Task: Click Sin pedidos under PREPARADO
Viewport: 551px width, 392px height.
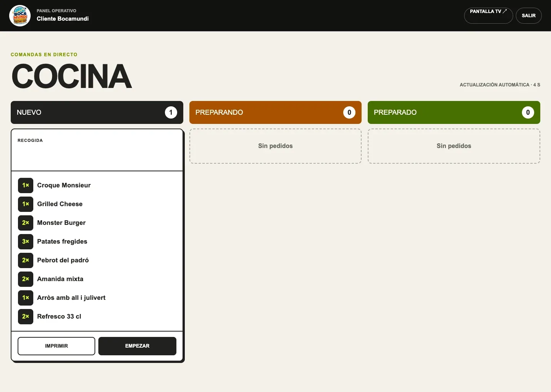Action: click(454, 146)
